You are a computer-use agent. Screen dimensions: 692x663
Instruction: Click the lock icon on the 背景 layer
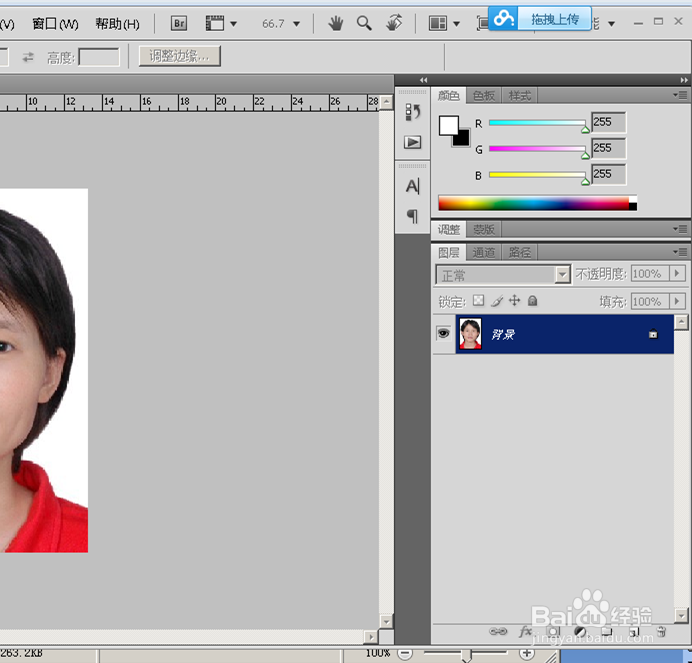[x=653, y=334]
